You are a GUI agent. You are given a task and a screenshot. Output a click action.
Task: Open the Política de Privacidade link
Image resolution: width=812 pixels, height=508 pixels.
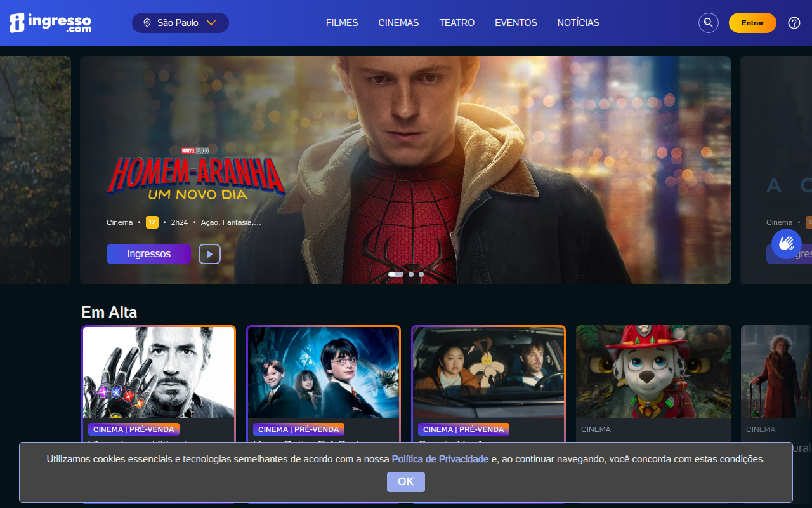point(440,459)
